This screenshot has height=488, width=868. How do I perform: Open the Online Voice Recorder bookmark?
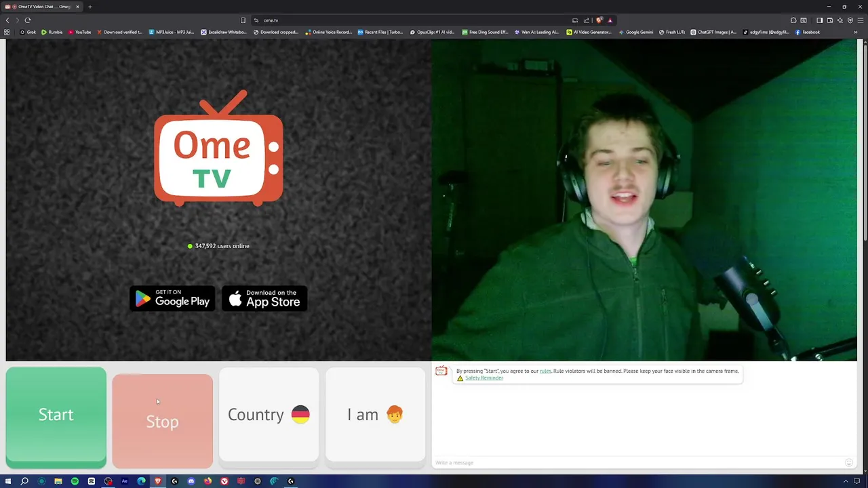(329, 32)
